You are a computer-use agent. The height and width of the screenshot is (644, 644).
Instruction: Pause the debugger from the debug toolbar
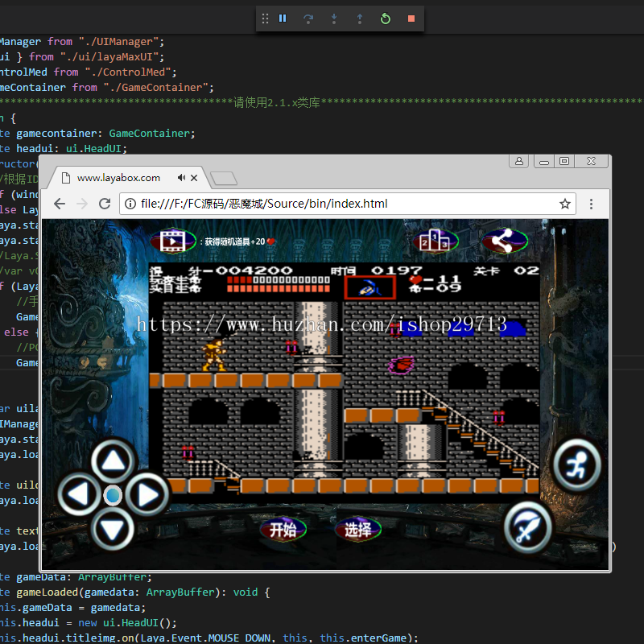283,19
